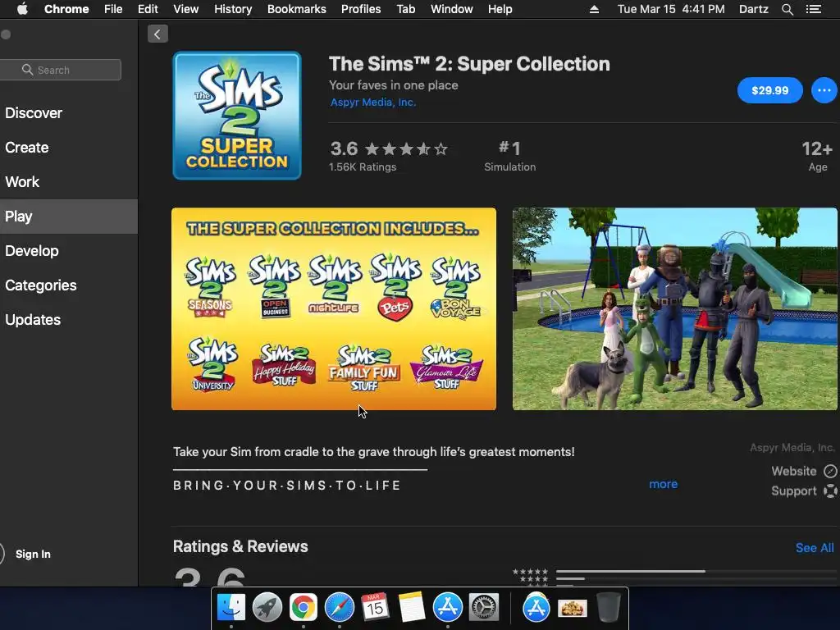The image size is (840, 630).
Task: Click the gray window control dot
Action: point(6,34)
